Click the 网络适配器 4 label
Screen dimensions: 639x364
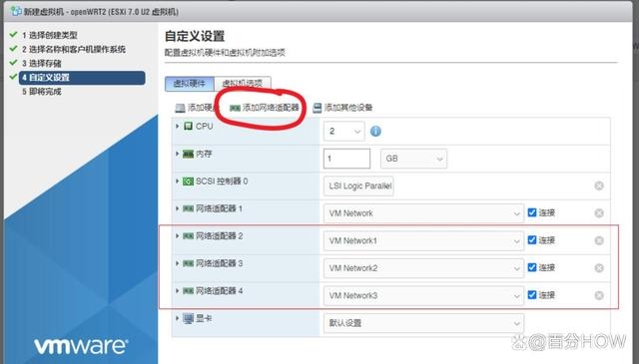(220, 291)
